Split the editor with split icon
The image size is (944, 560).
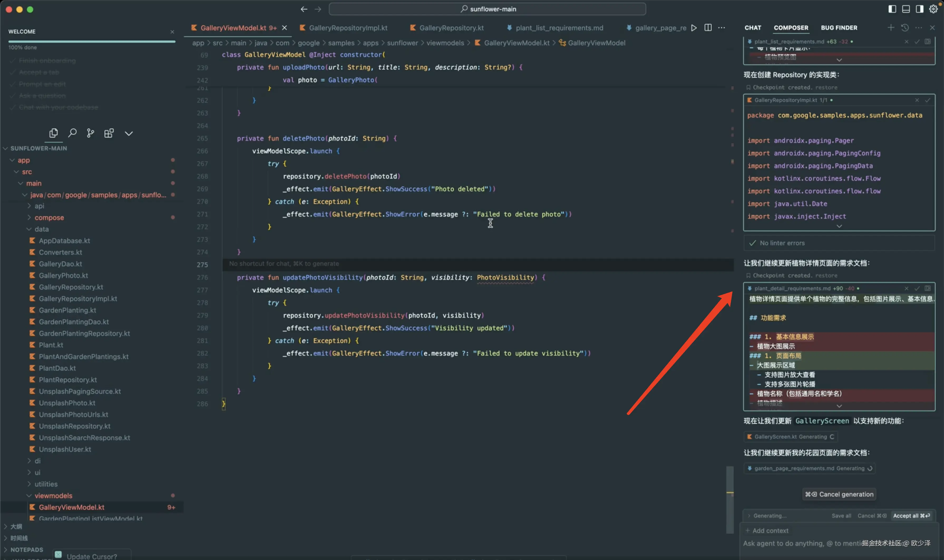pyautogui.click(x=708, y=28)
